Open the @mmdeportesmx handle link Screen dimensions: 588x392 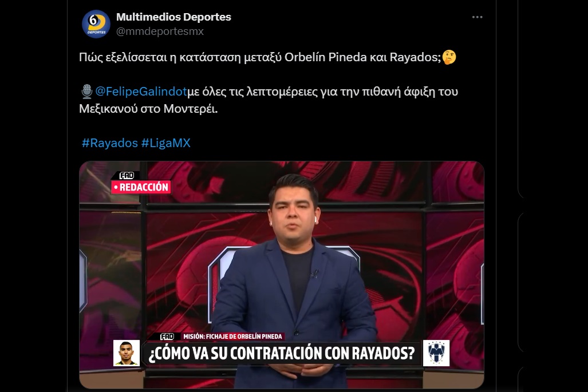click(x=160, y=31)
